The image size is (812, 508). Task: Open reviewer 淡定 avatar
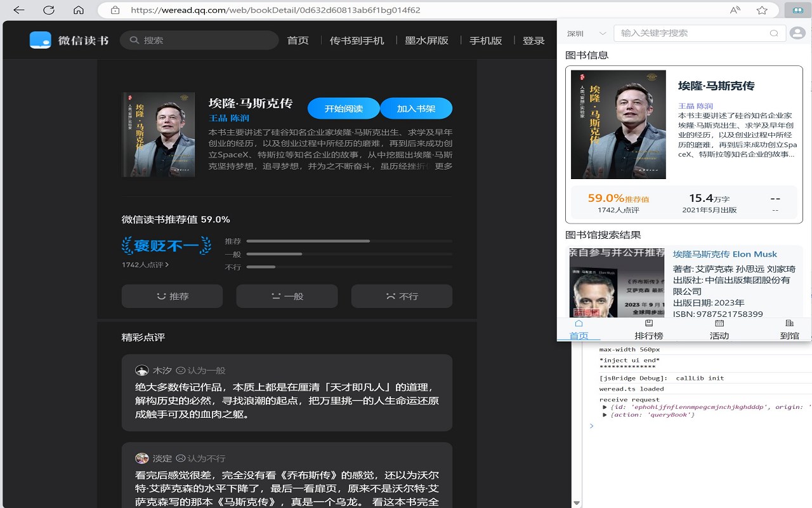click(141, 458)
